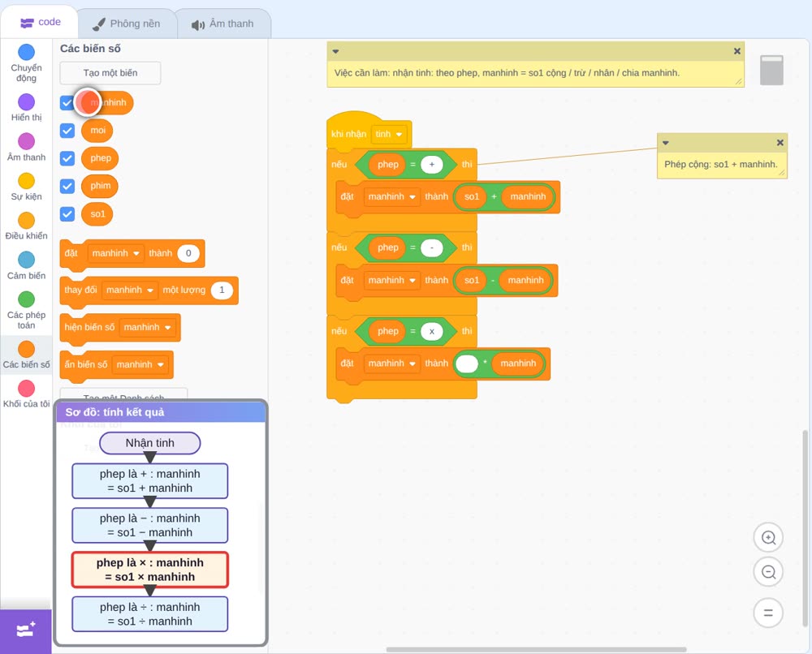The height and width of the screenshot is (654, 812).
Task: Select the Sự kiện block category
Action: point(26,187)
